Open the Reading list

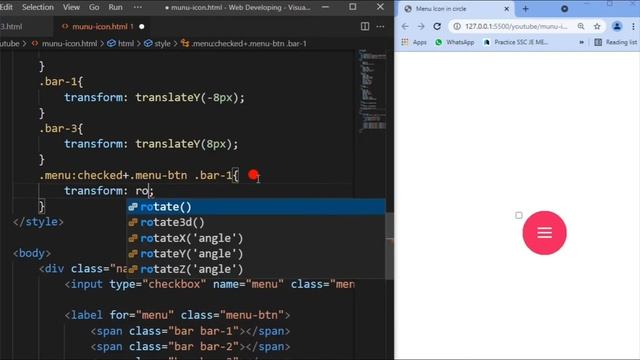[616, 42]
